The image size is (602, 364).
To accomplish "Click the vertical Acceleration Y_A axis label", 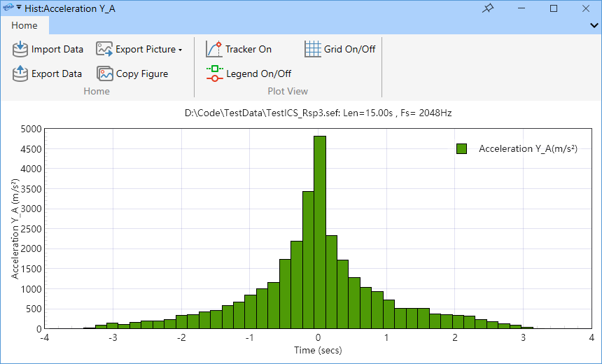I will (15, 228).
